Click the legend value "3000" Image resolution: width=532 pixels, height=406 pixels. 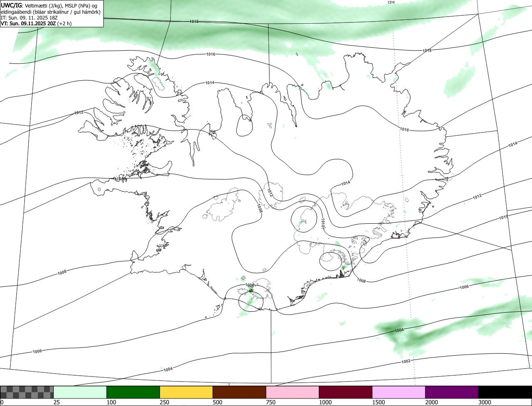(x=485, y=402)
